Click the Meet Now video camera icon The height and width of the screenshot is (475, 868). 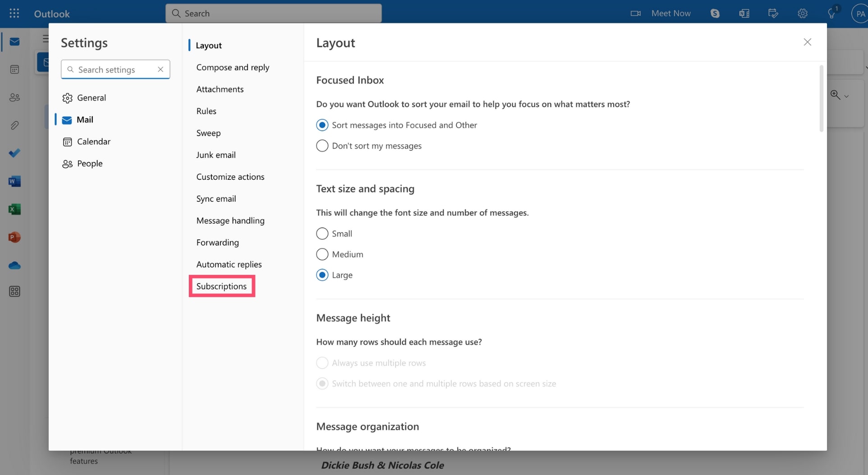pyautogui.click(x=635, y=14)
